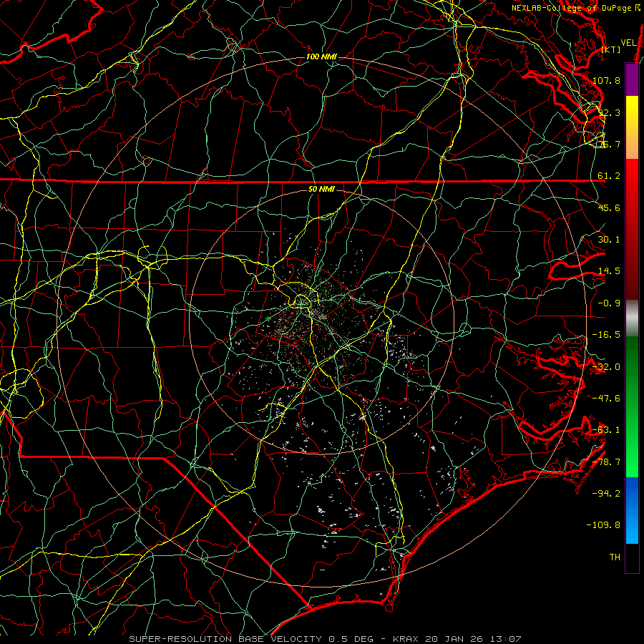This screenshot has height=644, width=644.
Task: Click the 100 NMI range ring label
Action: point(321,57)
